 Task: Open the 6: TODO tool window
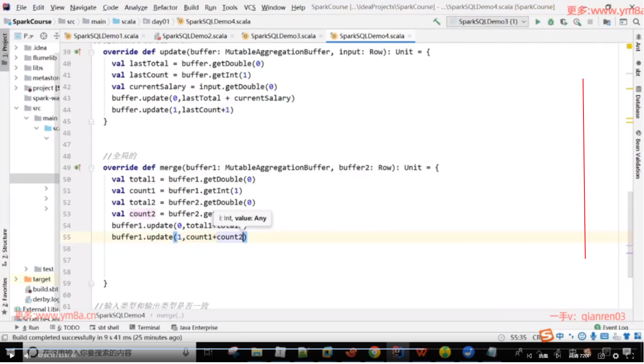coord(65,327)
